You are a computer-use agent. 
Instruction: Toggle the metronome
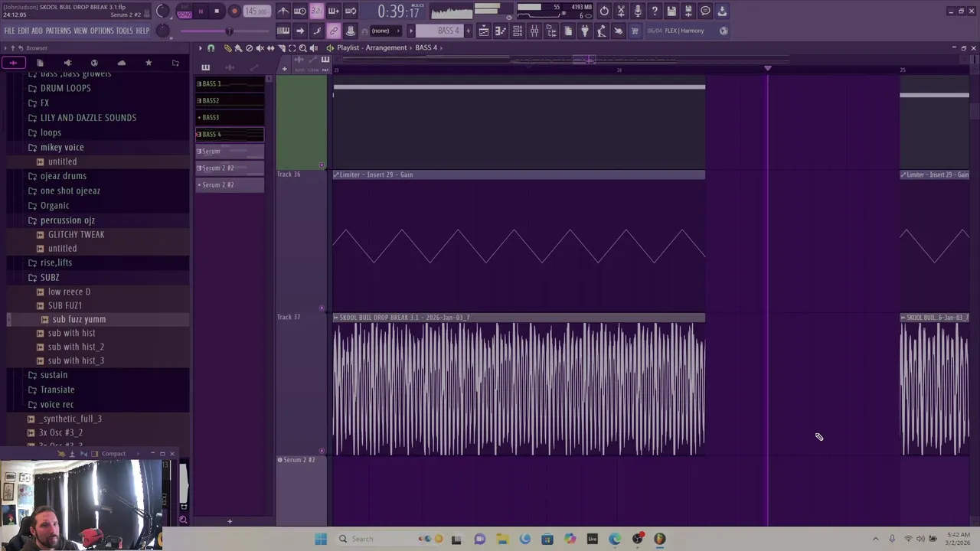[283, 11]
